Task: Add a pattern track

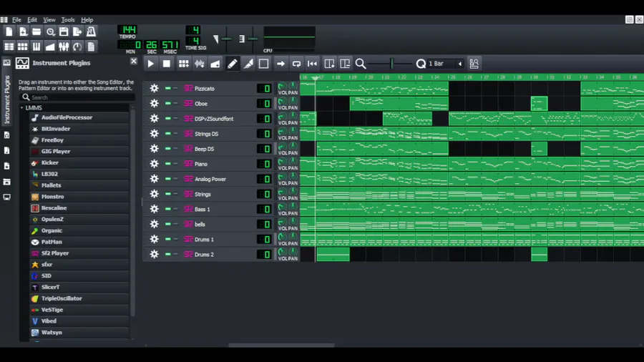Action: coord(184,64)
